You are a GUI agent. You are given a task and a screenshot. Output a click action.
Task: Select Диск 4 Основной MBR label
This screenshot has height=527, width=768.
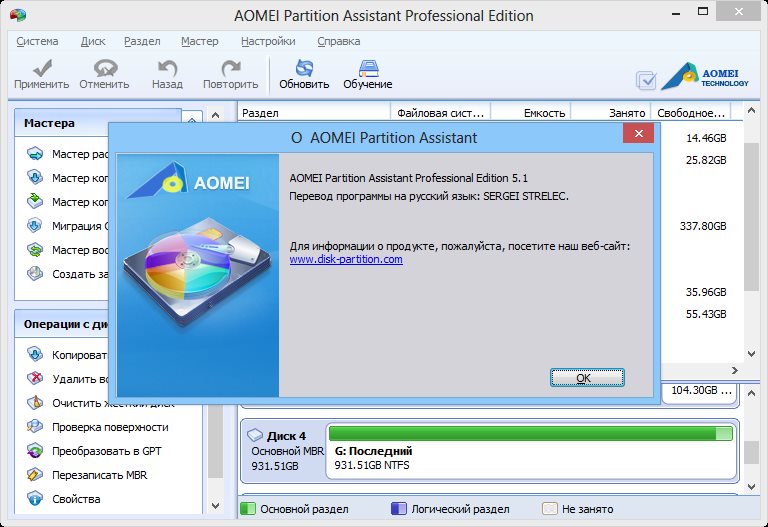(288, 451)
